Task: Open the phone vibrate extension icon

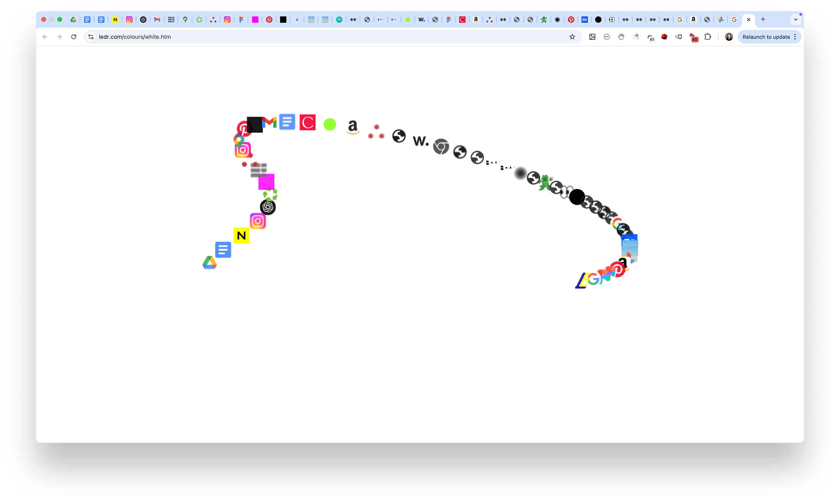Action: point(679,37)
